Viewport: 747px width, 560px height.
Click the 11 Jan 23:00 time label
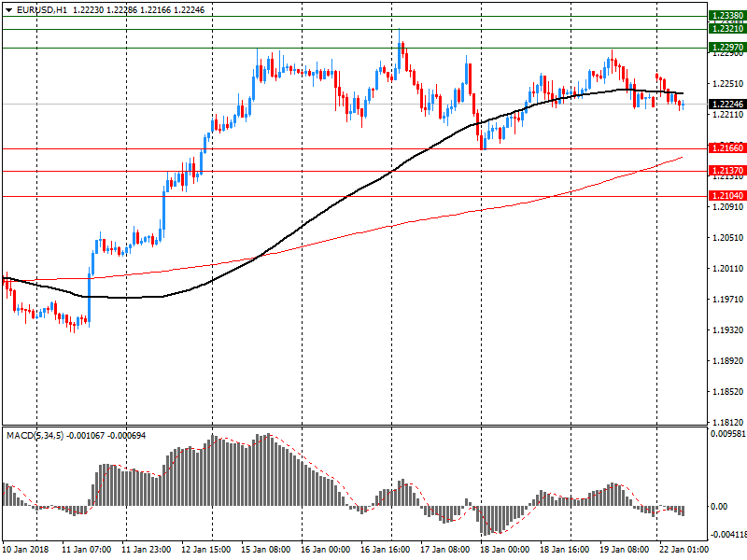[146, 550]
